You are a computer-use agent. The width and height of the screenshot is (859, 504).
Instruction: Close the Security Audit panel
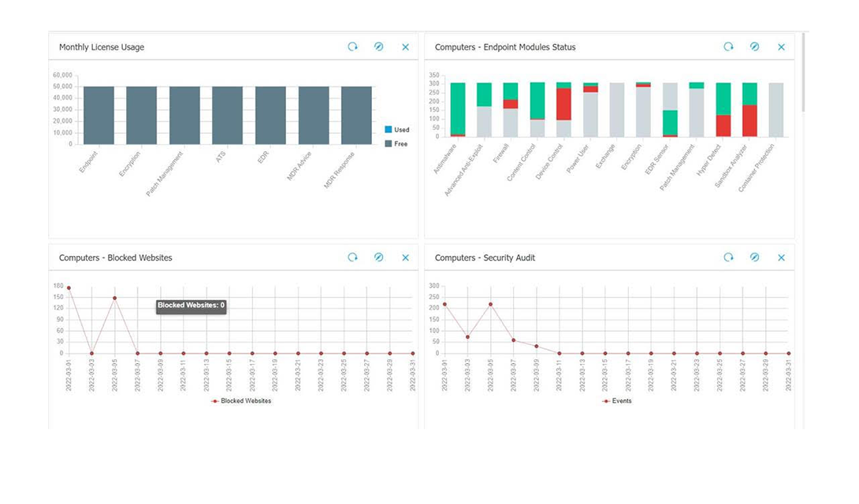point(782,258)
